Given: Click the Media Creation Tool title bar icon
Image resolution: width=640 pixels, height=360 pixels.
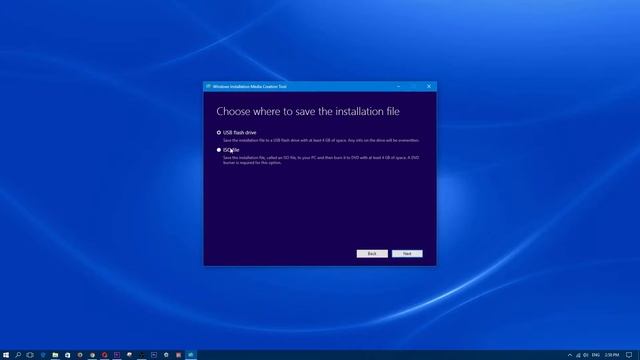Looking at the screenshot, I should point(209,87).
